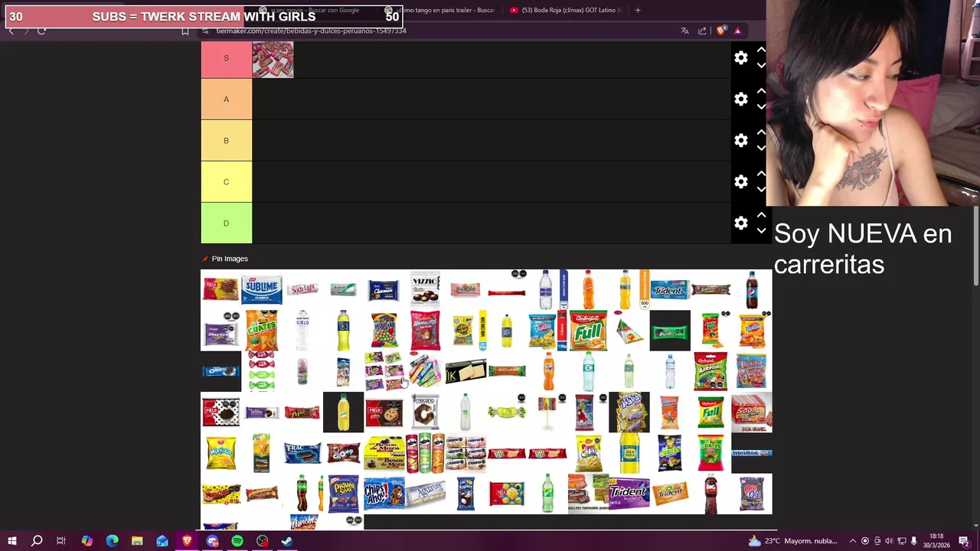
Task: Open Spotify from the taskbar
Action: click(237, 541)
